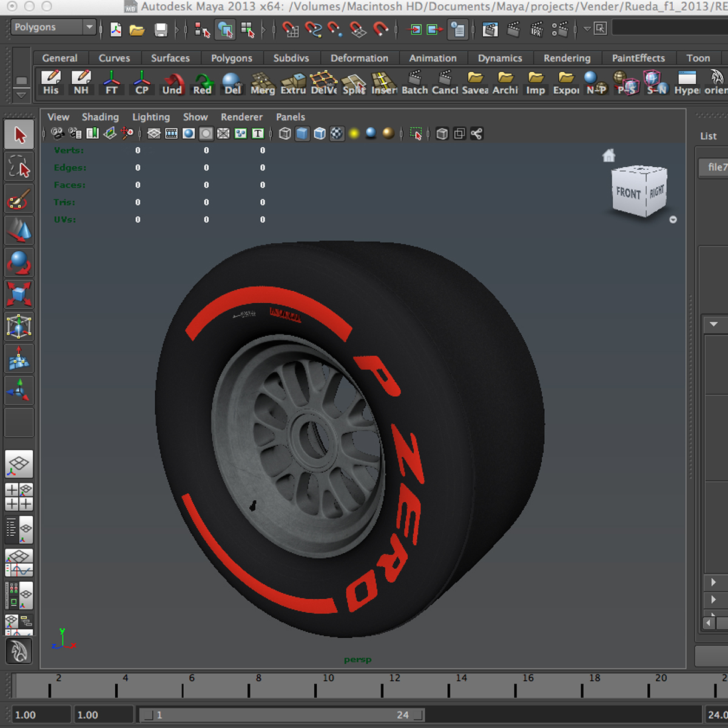Open the Render Settings icon

click(559, 29)
